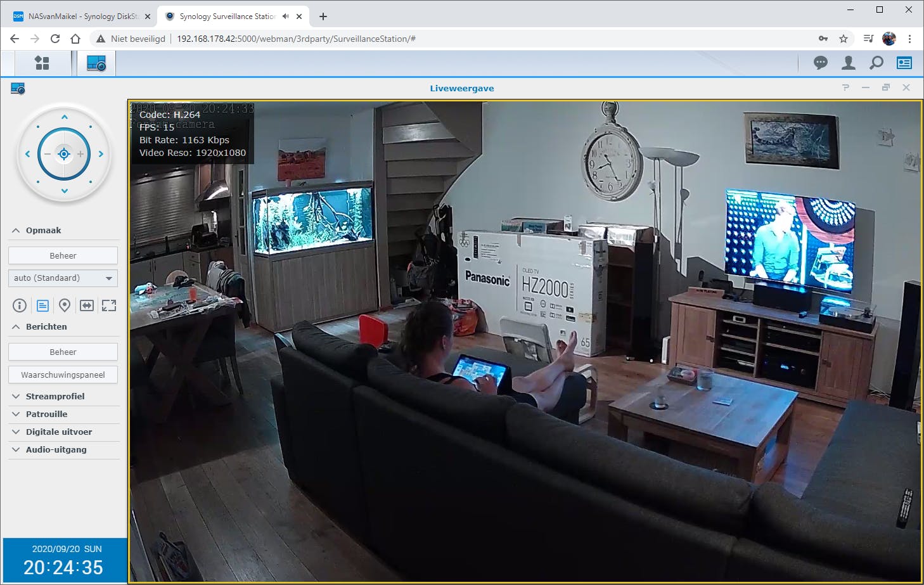This screenshot has width=924, height=585.
Task: Tilt the camera down with PTZ arrow
Action: click(x=64, y=191)
